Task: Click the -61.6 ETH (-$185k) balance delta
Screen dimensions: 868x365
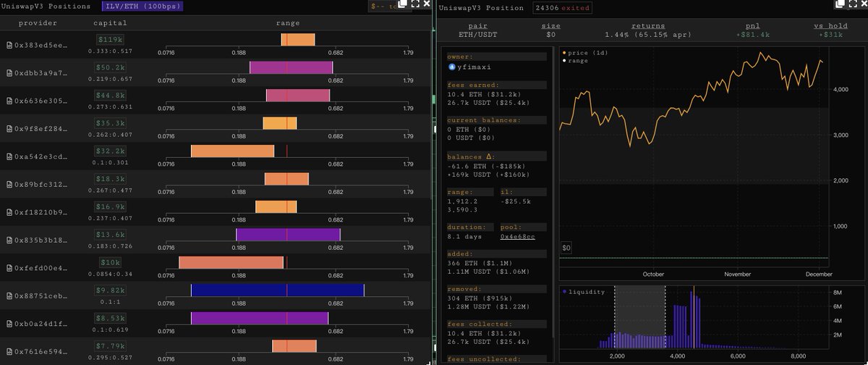Action: (485, 166)
